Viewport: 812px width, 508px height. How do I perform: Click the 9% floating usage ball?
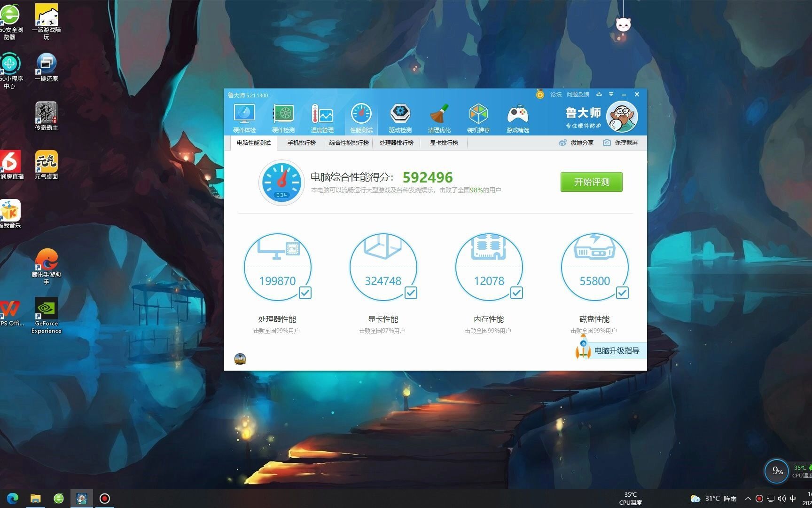[x=777, y=471]
